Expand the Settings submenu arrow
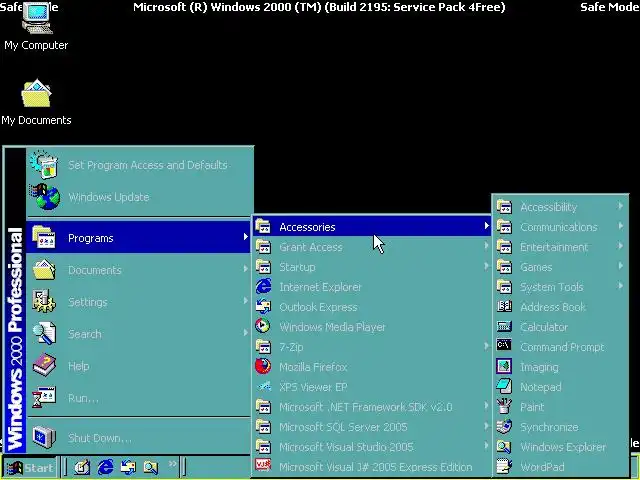This screenshot has height=480, width=640. click(245, 301)
